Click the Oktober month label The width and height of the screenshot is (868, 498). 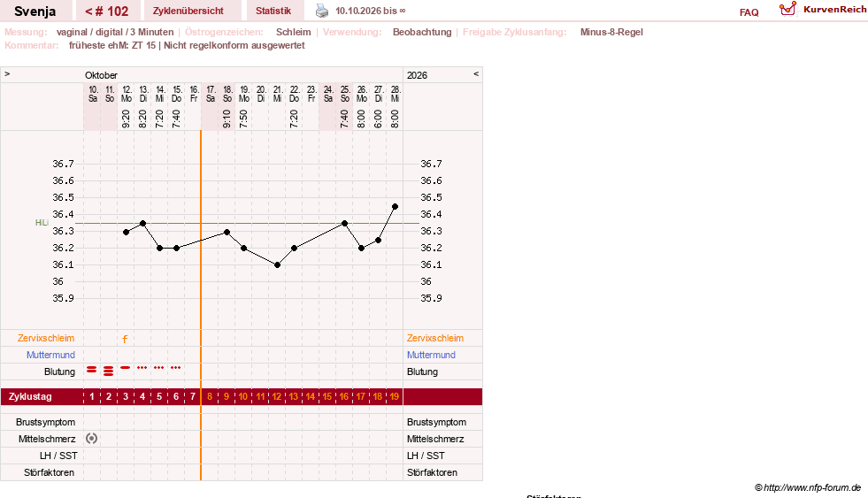coord(101,75)
